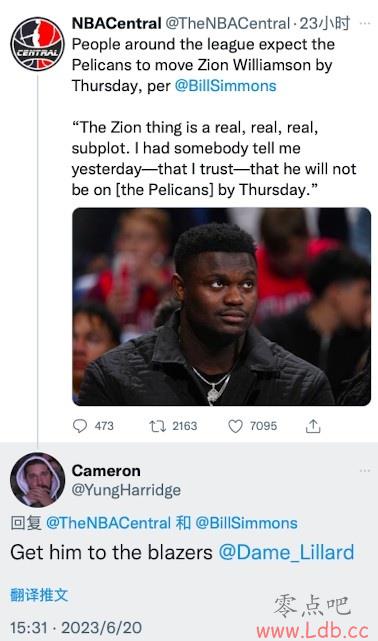The height and width of the screenshot is (641, 378).
Task: Open NBACentral display name
Action: (x=116, y=23)
